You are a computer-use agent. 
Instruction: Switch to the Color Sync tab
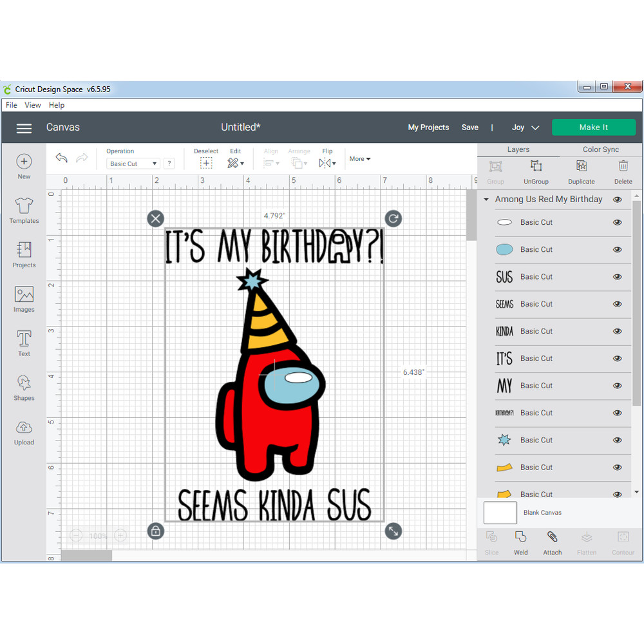tap(600, 149)
